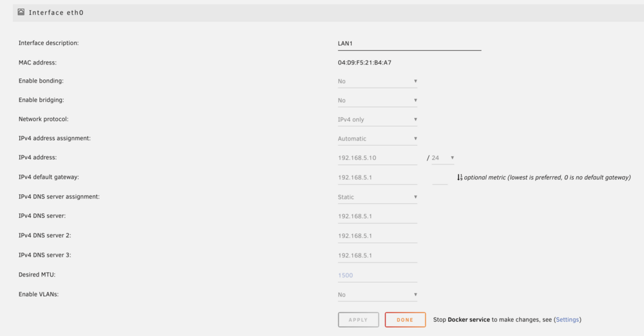Click the optional metric hint text

(x=547, y=177)
